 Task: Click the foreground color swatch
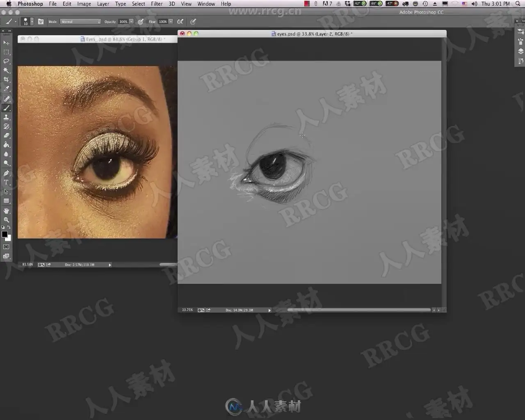tap(5, 234)
